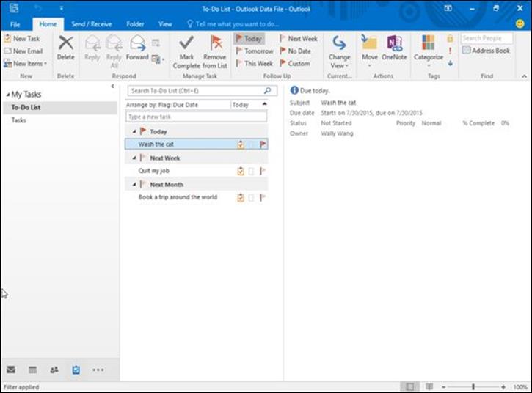Click the Forward envelope icon

coord(137,43)
